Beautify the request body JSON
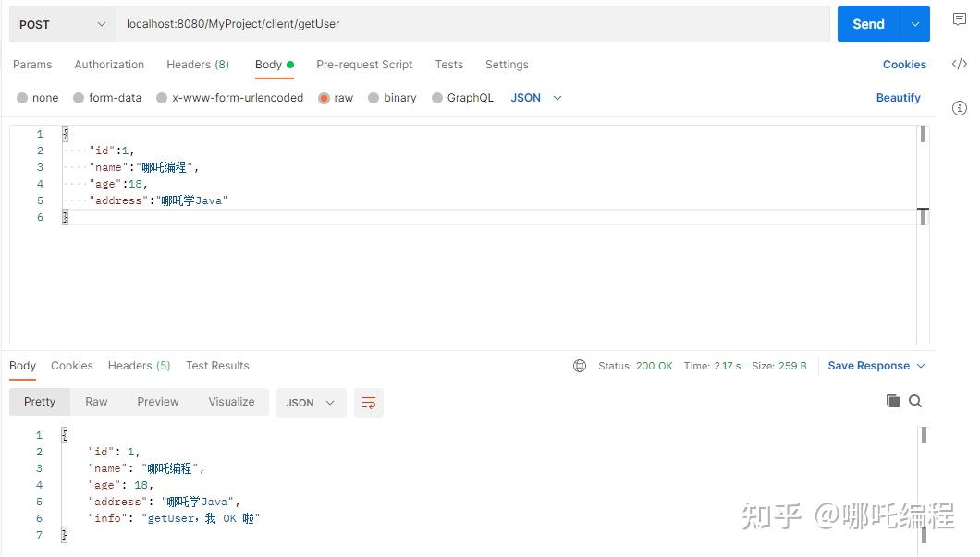980x557 pixels. (898, 97)
